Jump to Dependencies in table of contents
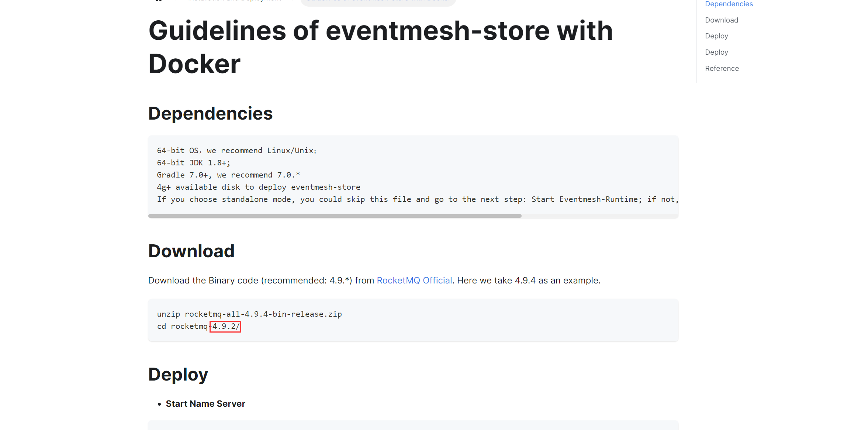The width and height of the screenshot is (868, 430). tap(729, 4)
